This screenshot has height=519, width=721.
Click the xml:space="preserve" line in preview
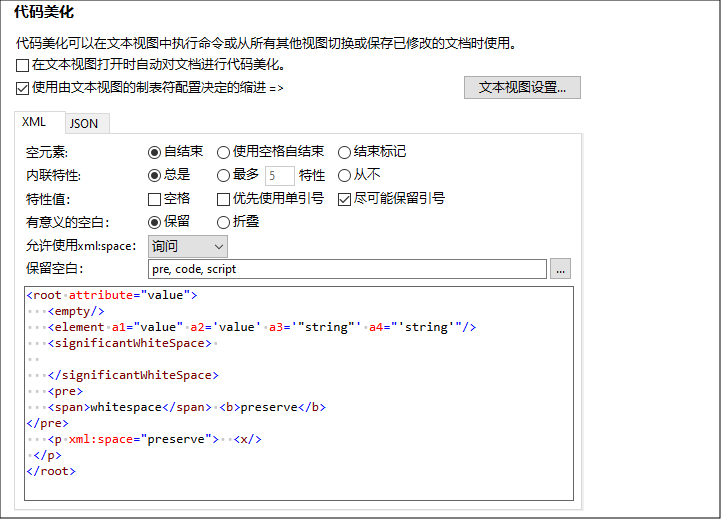pyautogui.click(x=154, y=439)
